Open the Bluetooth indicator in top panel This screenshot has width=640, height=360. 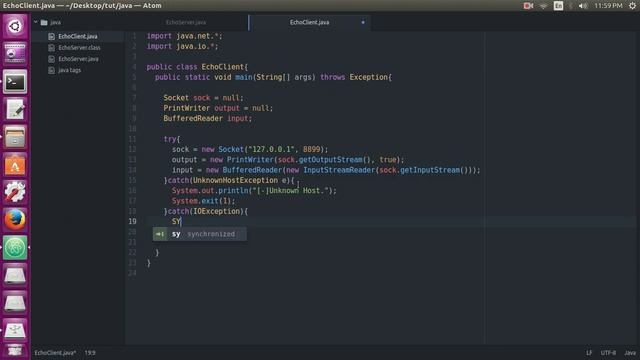click(571, 6)
